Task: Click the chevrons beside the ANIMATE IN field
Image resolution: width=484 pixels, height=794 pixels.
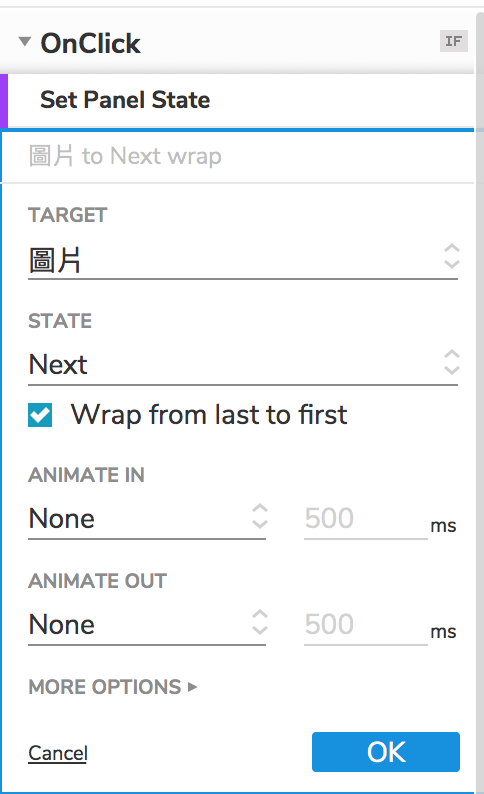Action: [260, 516]
